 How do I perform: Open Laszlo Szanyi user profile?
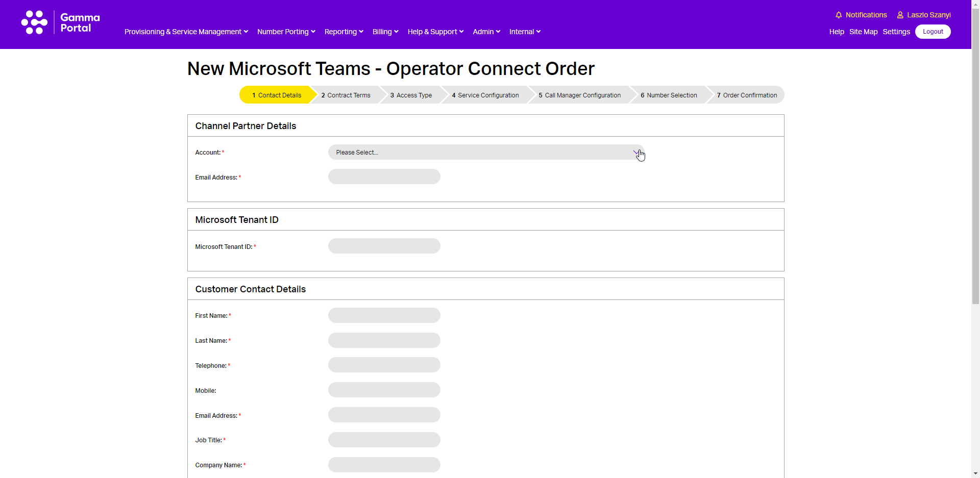924,15
